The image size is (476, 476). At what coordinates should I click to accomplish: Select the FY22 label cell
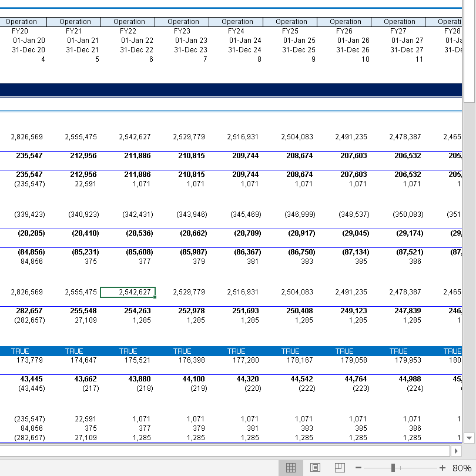click(x=128, y=31)
